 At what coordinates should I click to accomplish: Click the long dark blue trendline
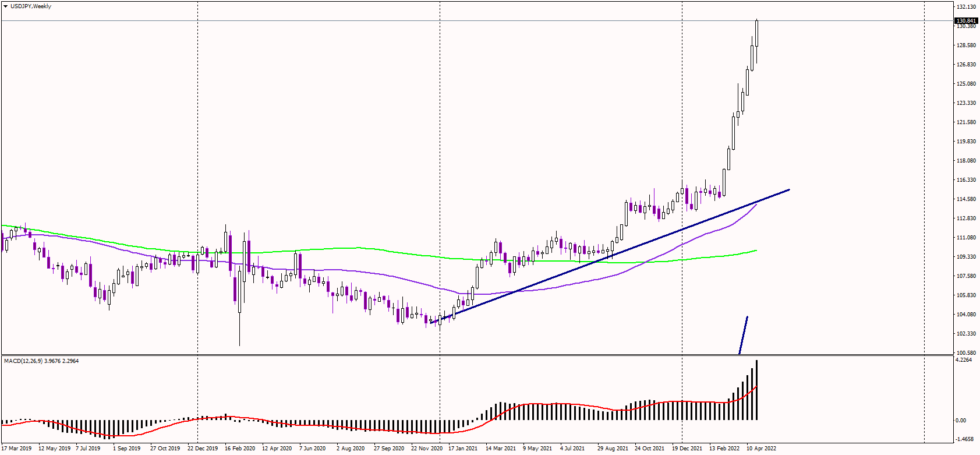tap(610, 256)
